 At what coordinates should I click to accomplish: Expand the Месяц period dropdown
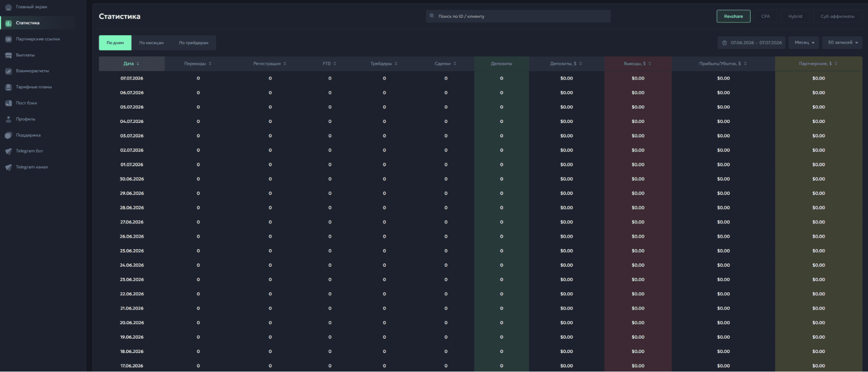pos(804,43)
